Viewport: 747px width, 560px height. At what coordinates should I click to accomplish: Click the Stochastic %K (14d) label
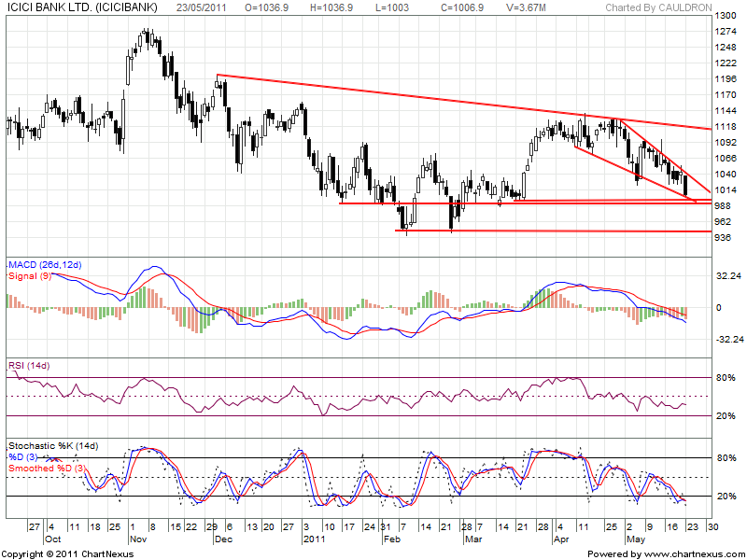(53, 445)
